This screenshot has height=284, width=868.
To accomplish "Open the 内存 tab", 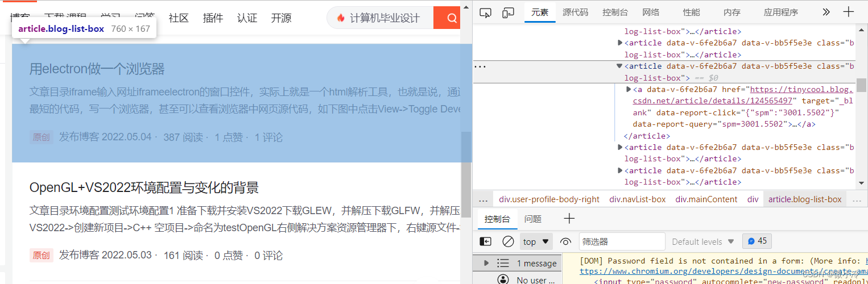I will (732, 12).
